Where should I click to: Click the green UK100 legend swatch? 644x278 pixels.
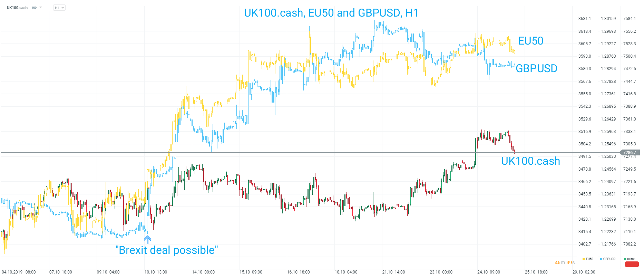click(625, 259)
